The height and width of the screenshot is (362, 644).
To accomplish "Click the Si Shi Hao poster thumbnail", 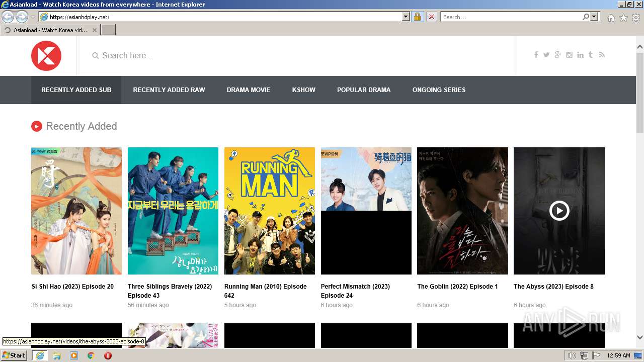I will pos(76,211).
